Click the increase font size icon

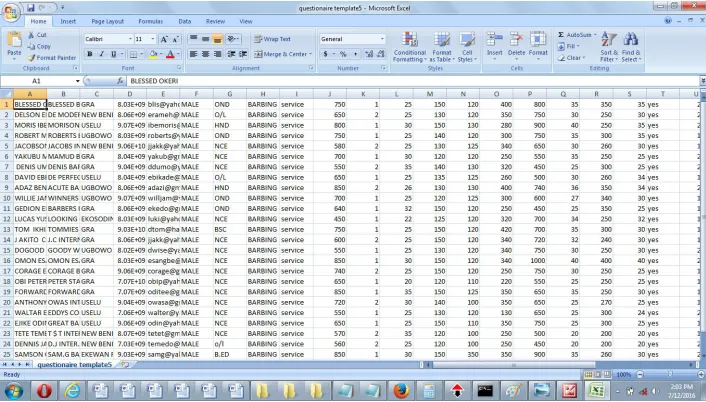click(x=164, y=39)
